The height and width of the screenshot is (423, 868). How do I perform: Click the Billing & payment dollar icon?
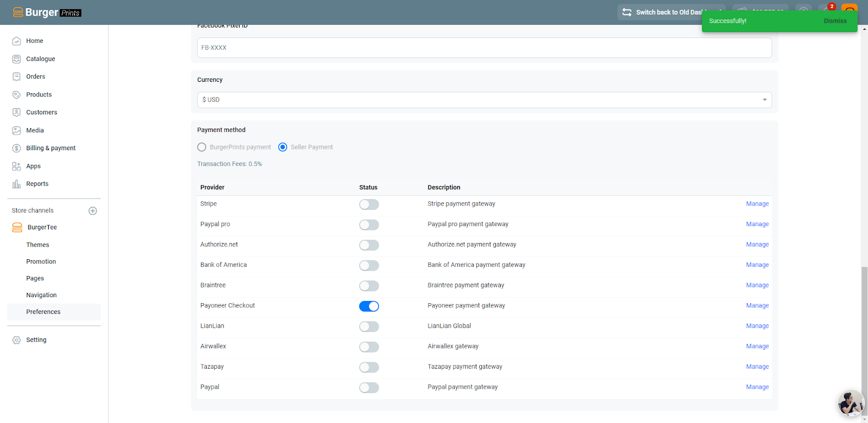click(x=16, y=148)
